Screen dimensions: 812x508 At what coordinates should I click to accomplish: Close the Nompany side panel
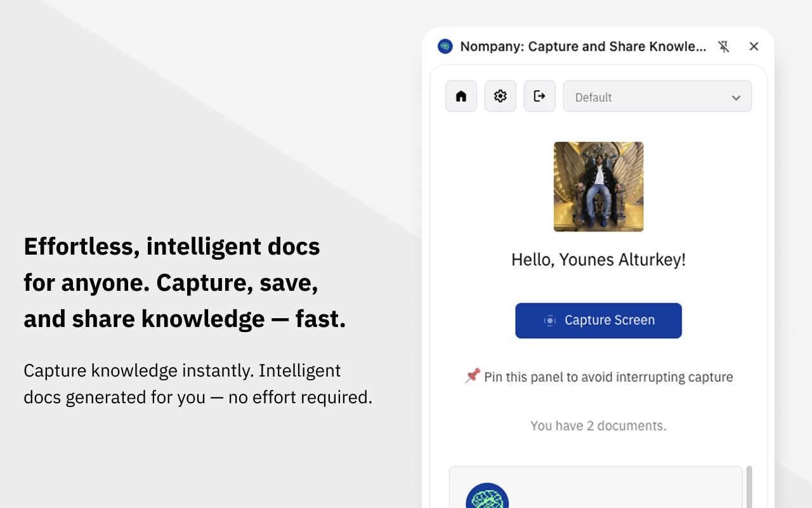coord(754,46)
